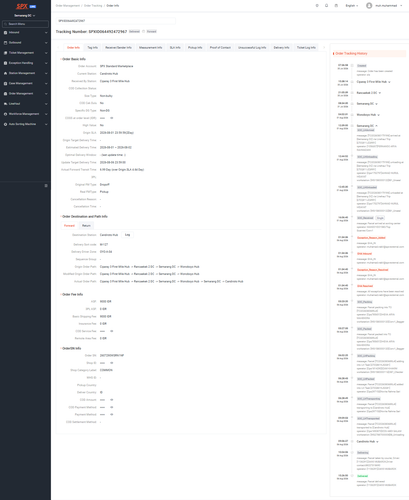Click the Created timeline marker

[x=352, y=66]
